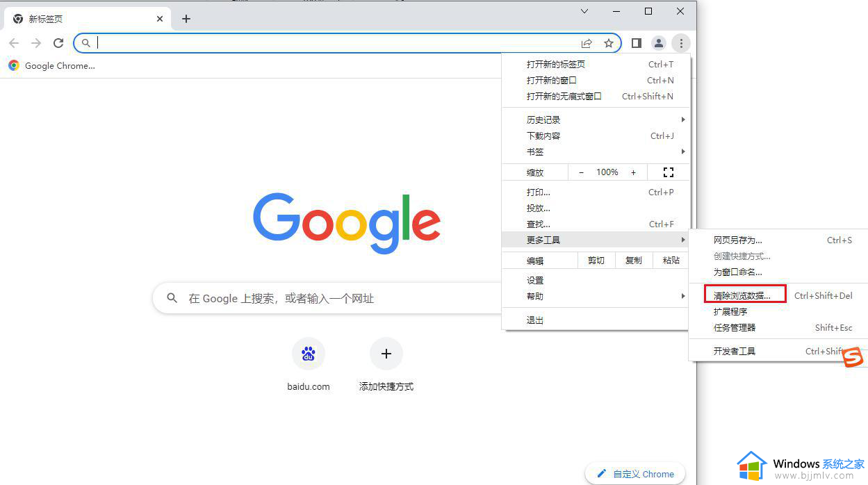Expand the 历史记录 submenu
This screenshot has height=485, width=868.
pyautogui.click(x=596, y=120)
